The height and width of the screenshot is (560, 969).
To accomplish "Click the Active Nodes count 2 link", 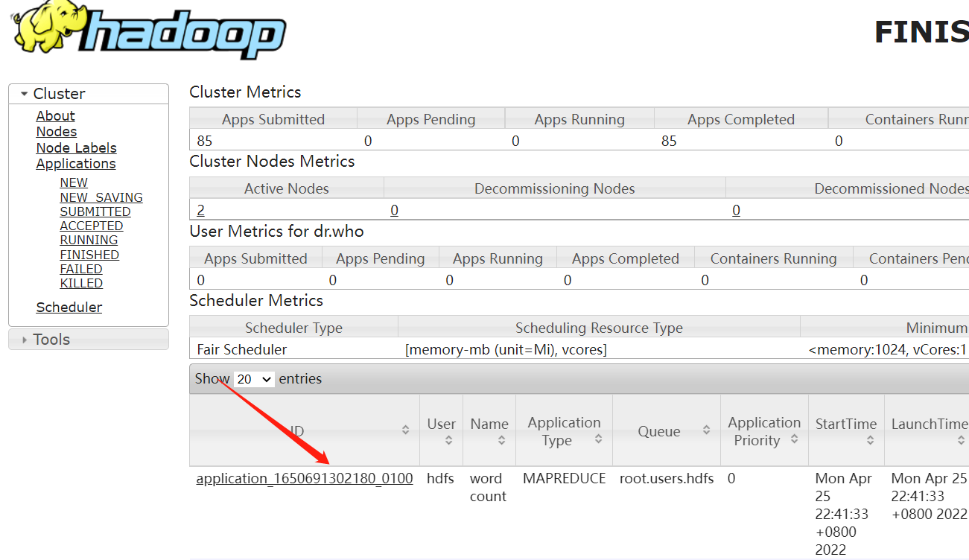I will tap(201, 211).
